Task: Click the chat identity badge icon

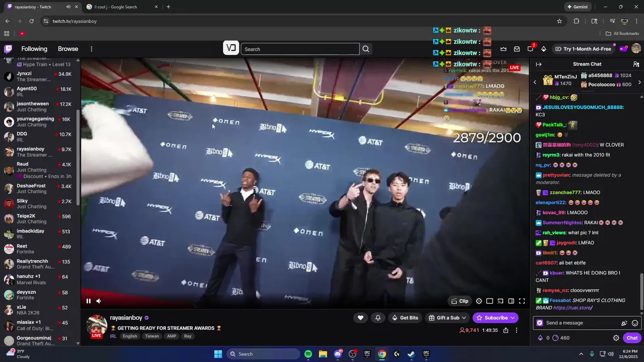Action: (x=540, y=323)
